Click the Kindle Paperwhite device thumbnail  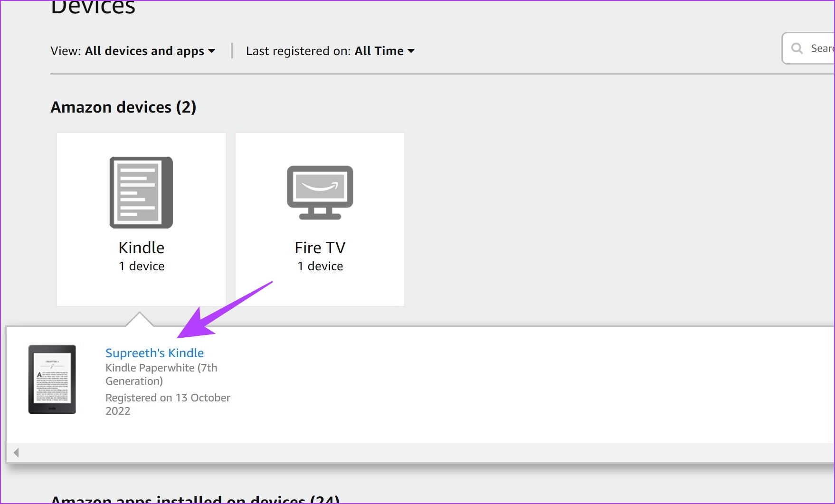tap(52, 379)
